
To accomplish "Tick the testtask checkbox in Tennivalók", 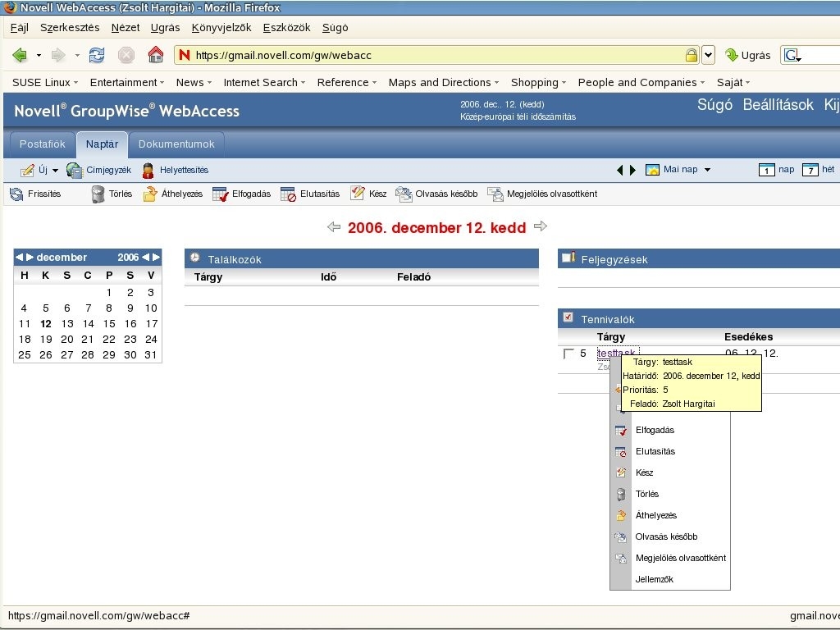I will point(568,354).
